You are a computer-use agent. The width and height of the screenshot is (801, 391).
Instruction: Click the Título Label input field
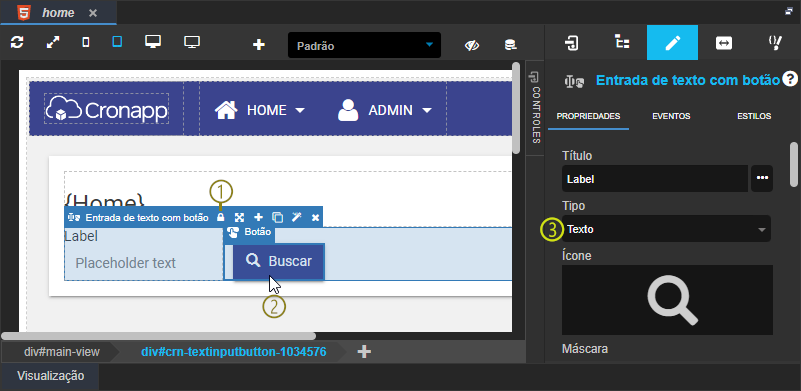pyautogui.click(x=655, y=179)
